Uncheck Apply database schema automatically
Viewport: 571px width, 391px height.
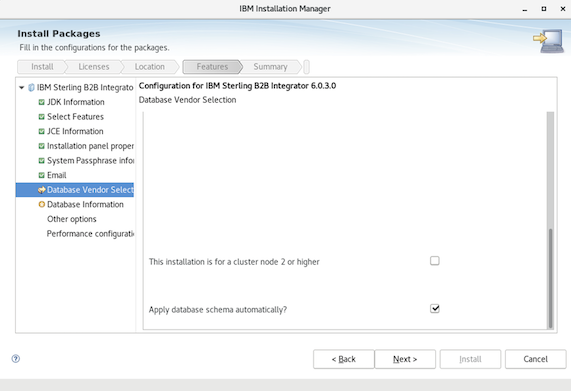434,308
